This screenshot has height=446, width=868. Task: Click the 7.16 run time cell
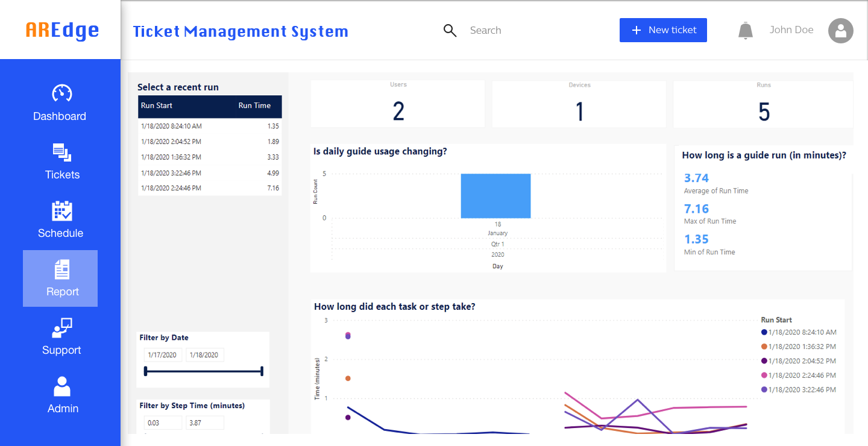(x=273, y=188)
